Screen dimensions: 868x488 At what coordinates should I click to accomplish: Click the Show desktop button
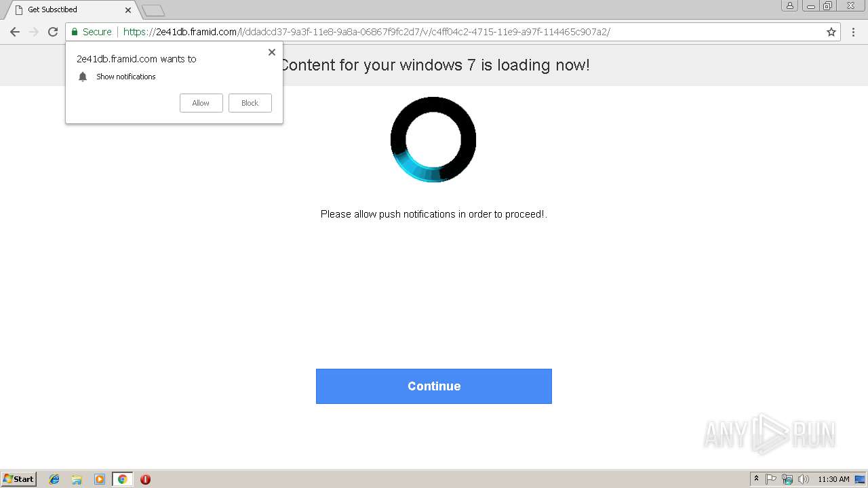tap(859, 479)
